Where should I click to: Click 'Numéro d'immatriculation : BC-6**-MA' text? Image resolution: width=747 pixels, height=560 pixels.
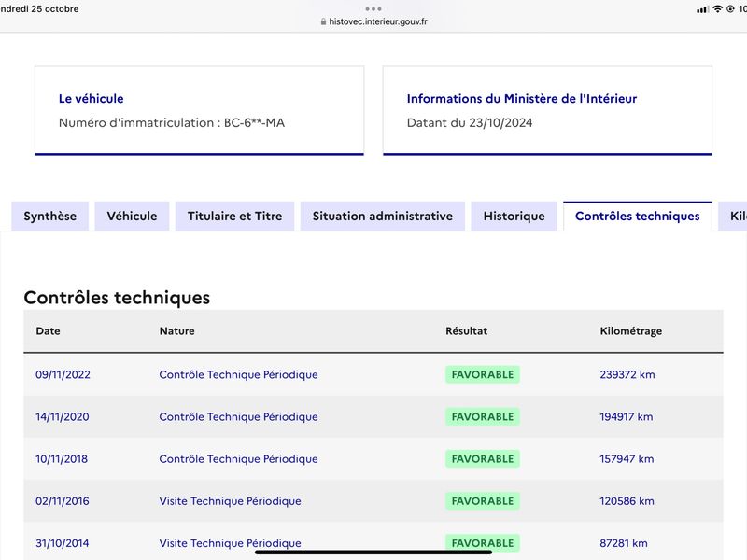point(172,123)
